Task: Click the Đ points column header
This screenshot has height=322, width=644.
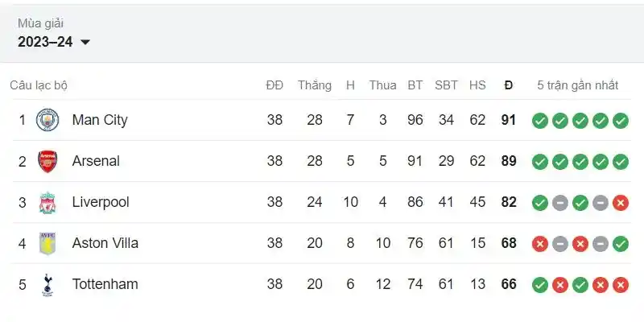Action: (509, 85)
